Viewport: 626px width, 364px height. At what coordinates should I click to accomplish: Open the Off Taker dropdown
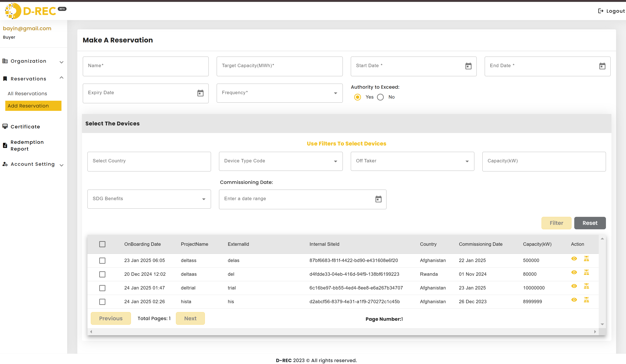coord(412,161)
